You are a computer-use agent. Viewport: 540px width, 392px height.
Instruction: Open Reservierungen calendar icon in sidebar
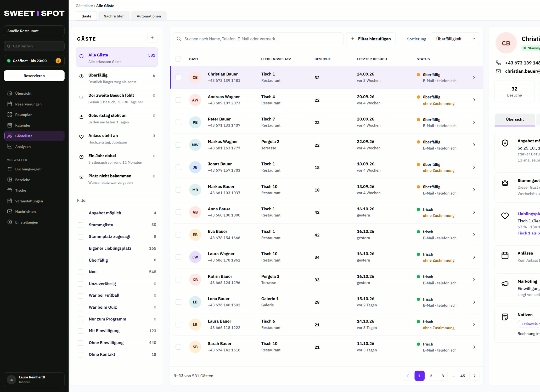[x=10, y=104]
